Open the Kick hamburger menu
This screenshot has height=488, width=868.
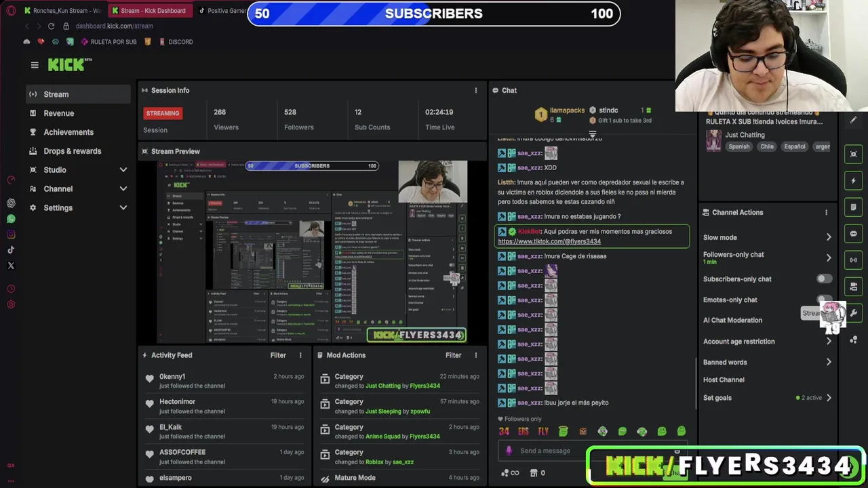pyautogui.click(x=35, y=65)
